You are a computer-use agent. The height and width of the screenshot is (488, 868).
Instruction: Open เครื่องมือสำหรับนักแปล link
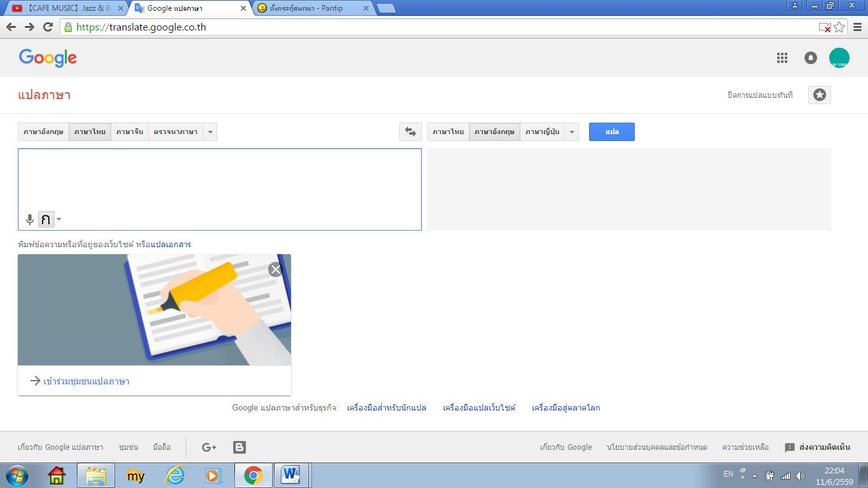point(386,408)
